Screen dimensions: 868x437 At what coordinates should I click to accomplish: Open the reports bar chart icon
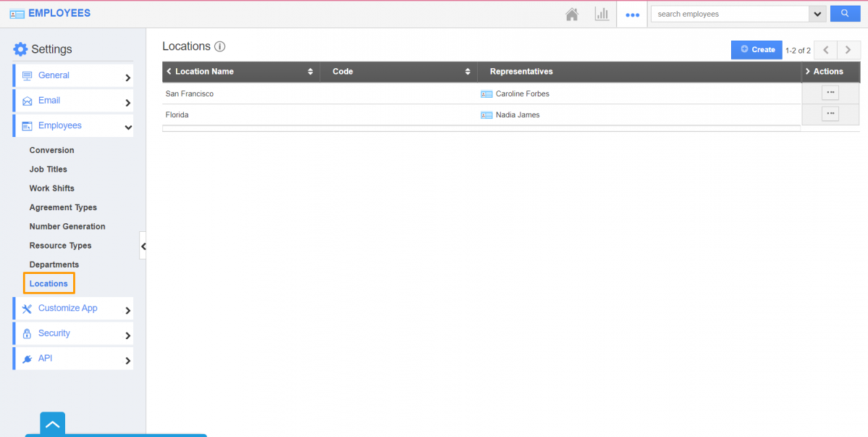(602, 14)
